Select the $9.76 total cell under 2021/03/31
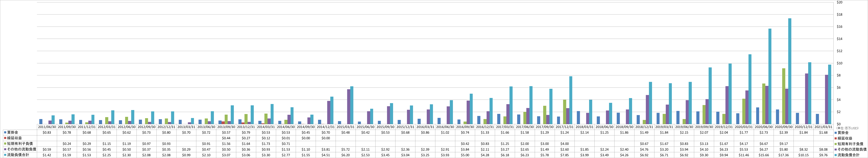The width and height of the screenshot is (868, 158). click(x=824, y=155)
